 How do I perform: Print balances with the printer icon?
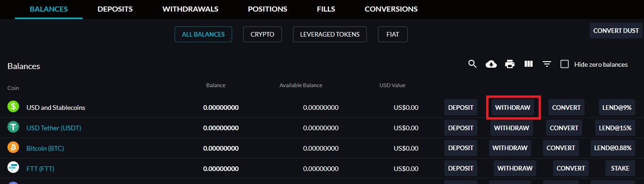tap(510, 64)
